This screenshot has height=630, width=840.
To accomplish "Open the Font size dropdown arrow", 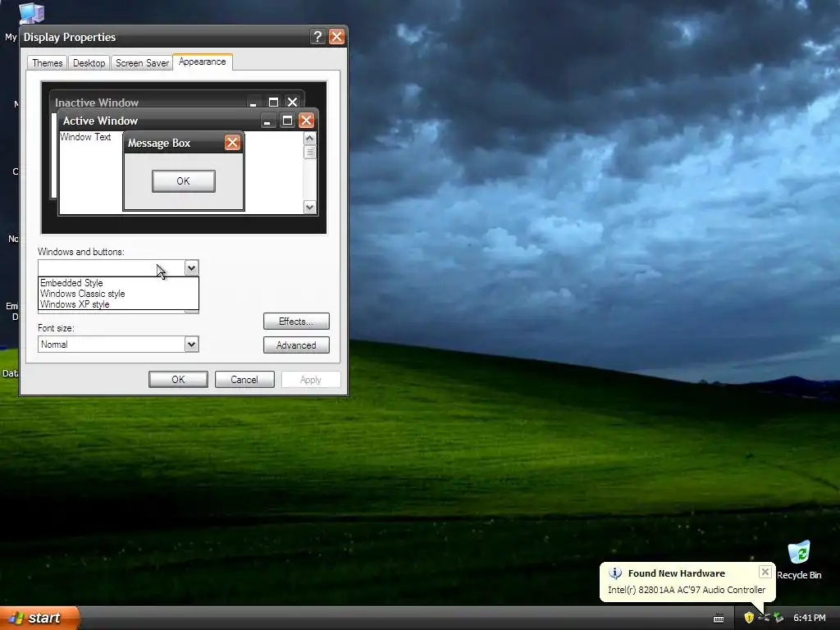I will [x=191, y=344].
